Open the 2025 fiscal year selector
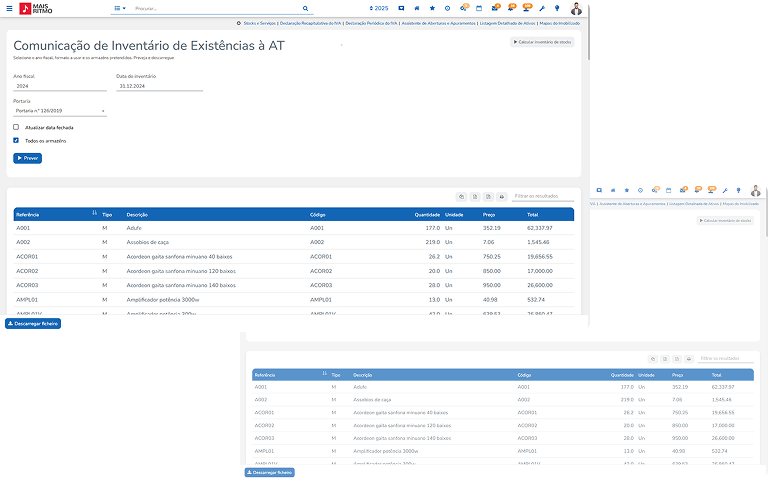Viewport: 768px width, 480px height. click(378, 8)
